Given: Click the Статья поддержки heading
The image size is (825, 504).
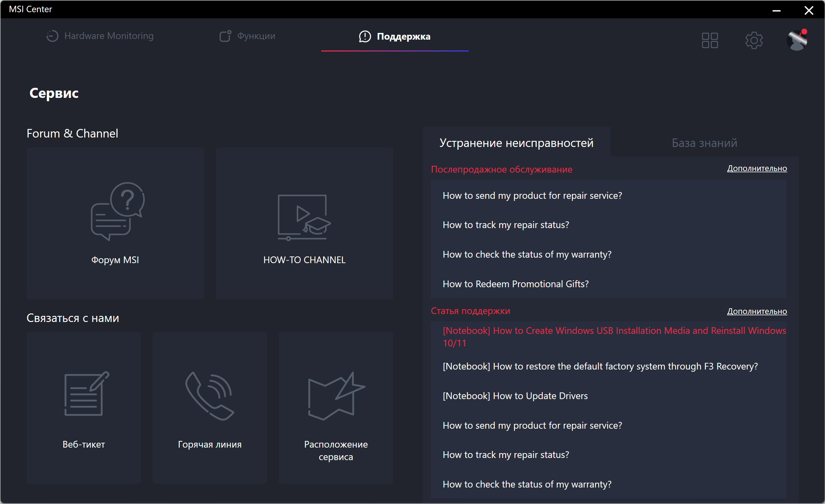Looking at the screenshot, I should 470,311.
